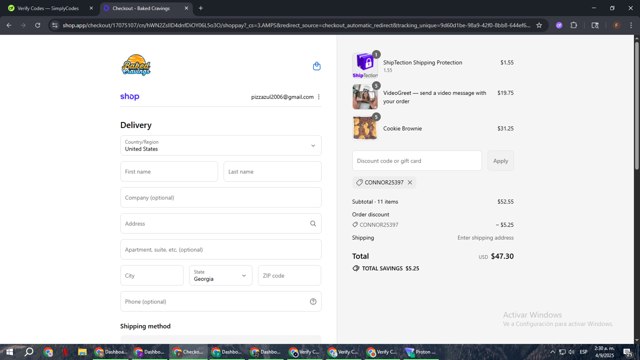Focus the Company (optional) field
The height and width of the screenshot is (360, 640).
tap(221, 198)
